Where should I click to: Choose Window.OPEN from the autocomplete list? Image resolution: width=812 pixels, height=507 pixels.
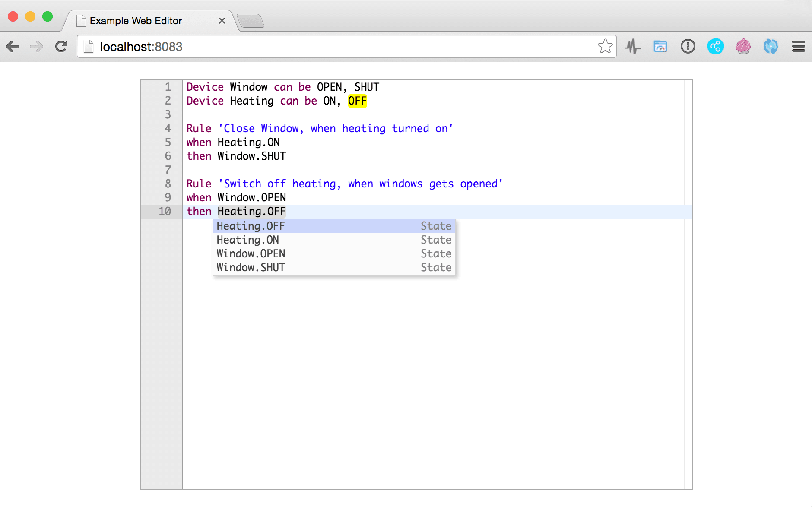[334, 253]
